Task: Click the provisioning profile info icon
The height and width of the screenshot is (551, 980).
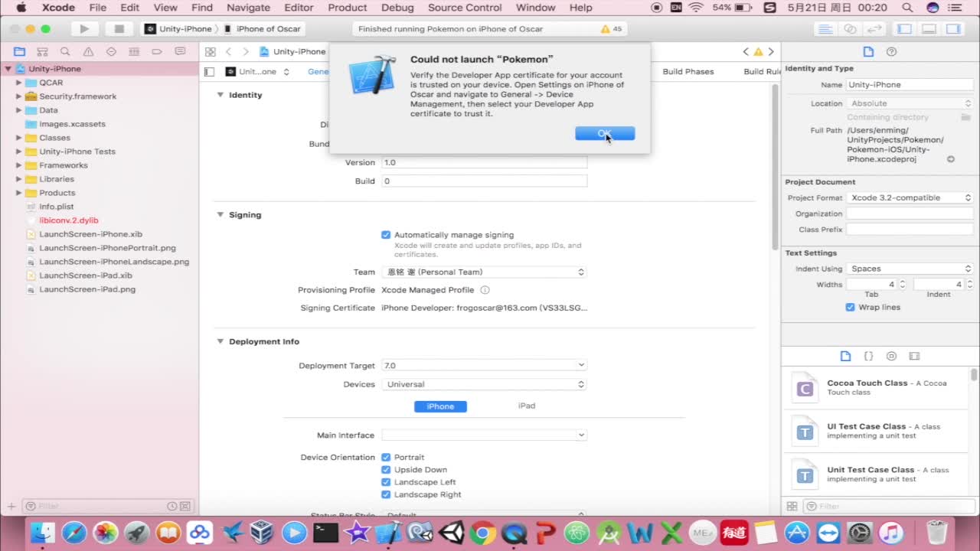Action: coord(485,290)
